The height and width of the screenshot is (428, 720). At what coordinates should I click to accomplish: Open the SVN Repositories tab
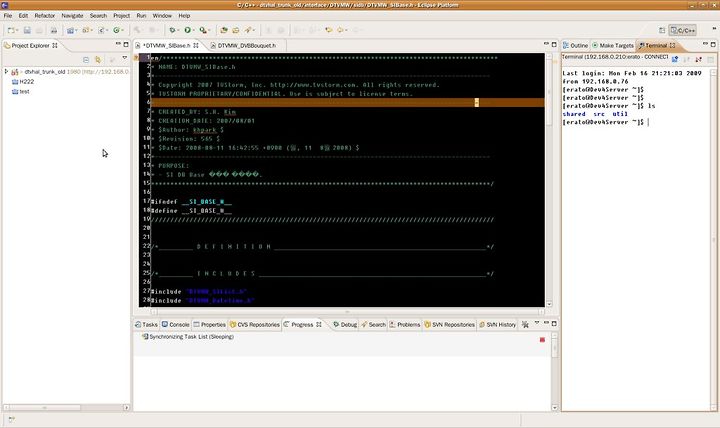point(450,325)
